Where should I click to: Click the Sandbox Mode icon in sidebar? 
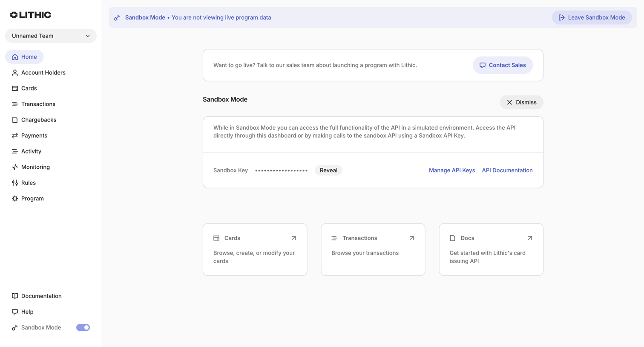coord(15,327)
